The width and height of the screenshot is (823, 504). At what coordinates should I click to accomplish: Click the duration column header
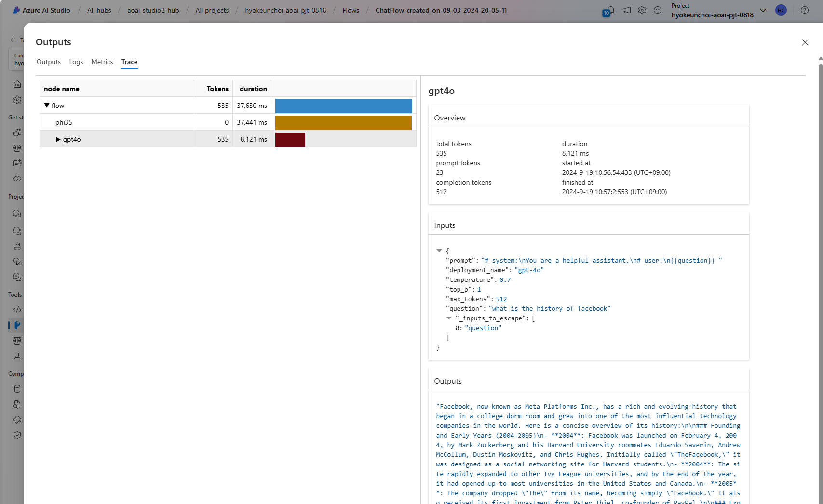[x=253, y=89]
